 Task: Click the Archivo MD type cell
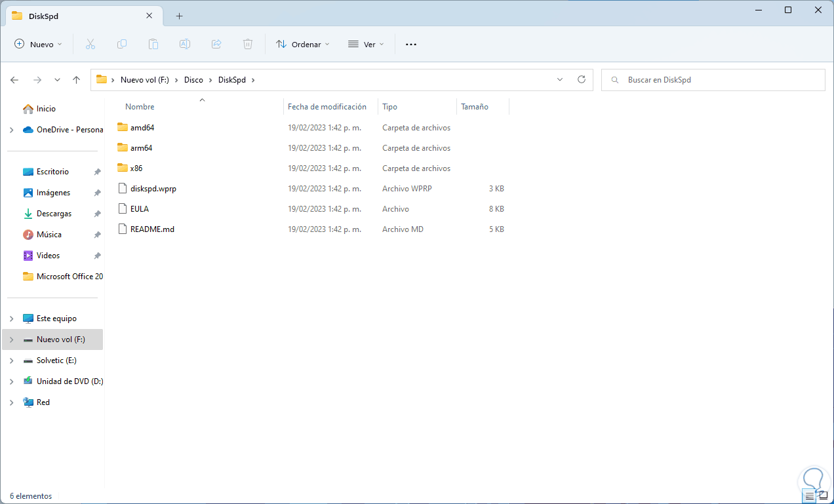point(403,229)
